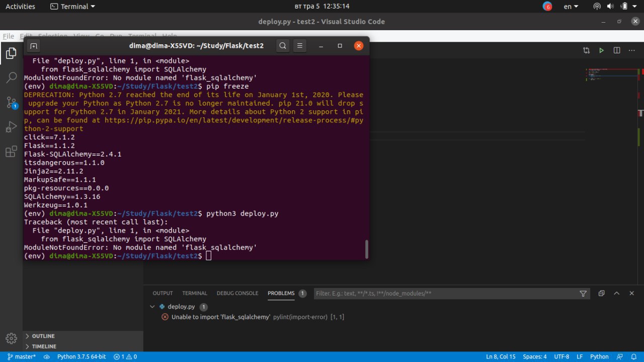644x362 pixels.
Task: Change the Python language mode
Action: tap(599, 356)
